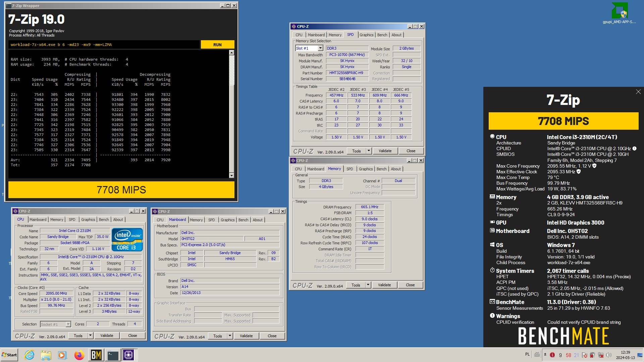Click the CPU chip icon in BenchMate panel
Image resolution: width=644 pixels, height=362 pixels.
492,136
